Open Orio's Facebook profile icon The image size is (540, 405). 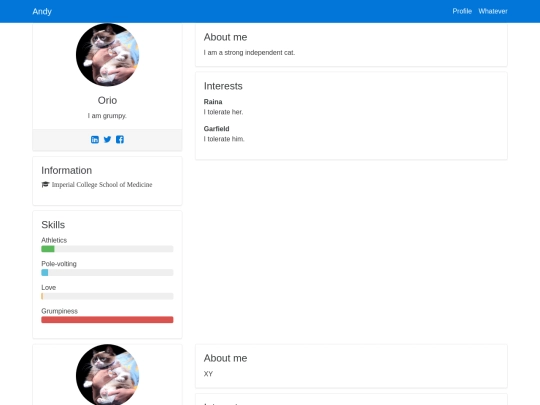point(120,139)
